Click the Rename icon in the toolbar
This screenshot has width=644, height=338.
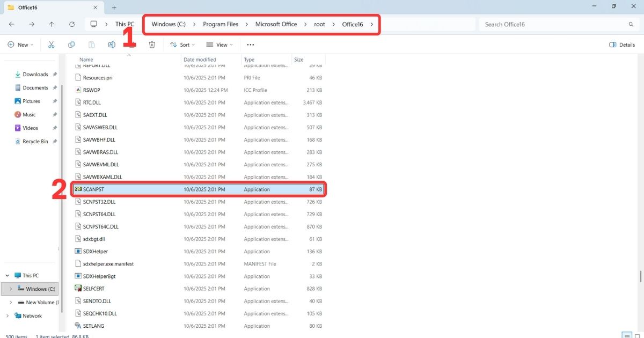pos(111,45)
